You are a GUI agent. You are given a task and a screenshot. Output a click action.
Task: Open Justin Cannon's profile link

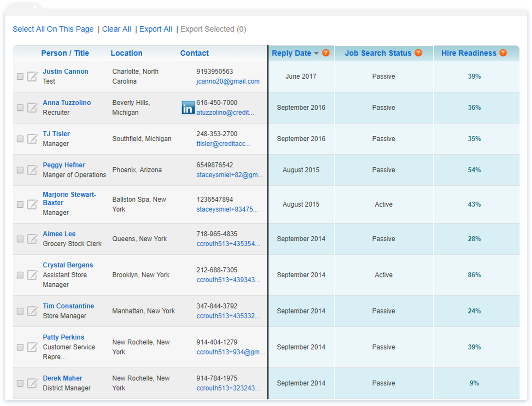click(x=66, y=71)
